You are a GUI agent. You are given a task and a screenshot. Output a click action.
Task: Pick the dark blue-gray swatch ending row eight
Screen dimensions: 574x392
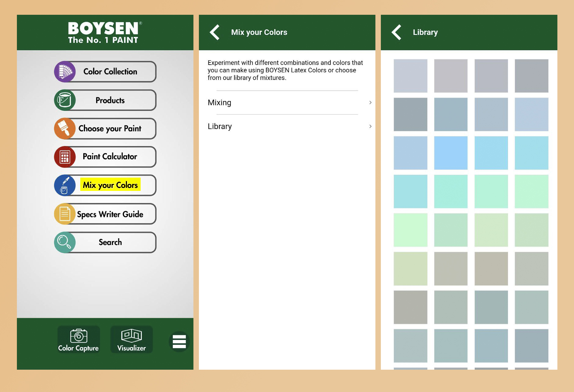tap(531, 346)
